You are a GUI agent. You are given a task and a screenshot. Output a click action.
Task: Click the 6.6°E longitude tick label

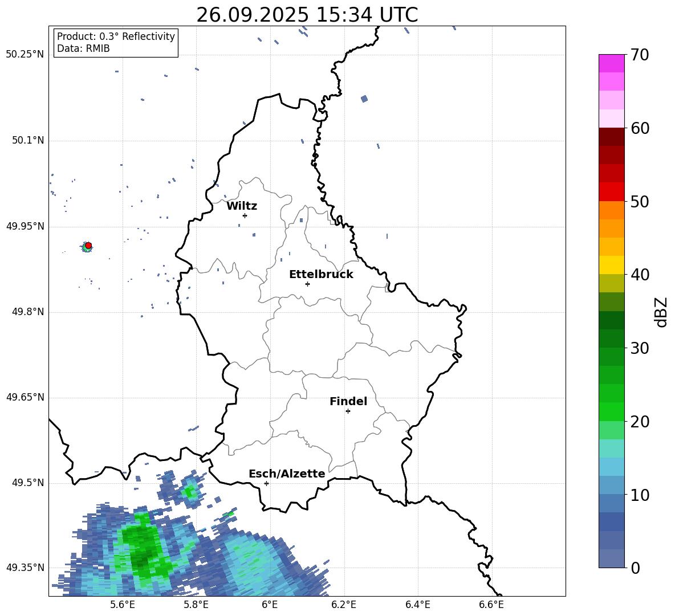(x=491, y=605)
